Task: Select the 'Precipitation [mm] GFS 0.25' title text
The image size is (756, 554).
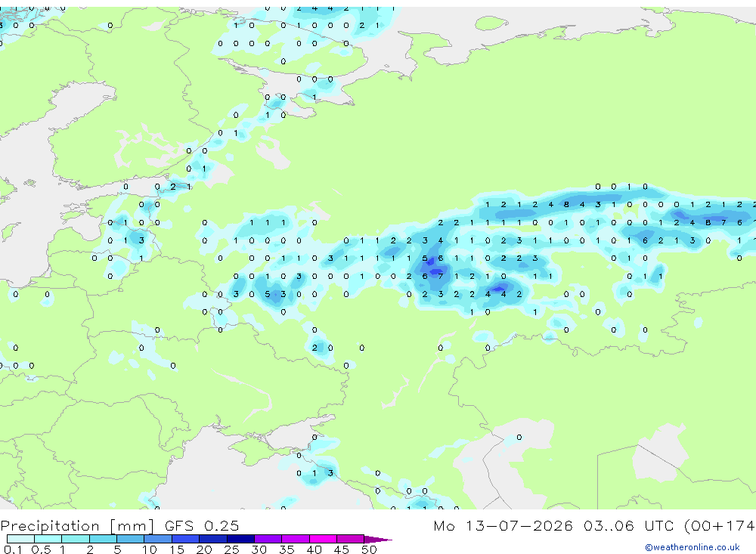Action: click(x=119, y=526)
